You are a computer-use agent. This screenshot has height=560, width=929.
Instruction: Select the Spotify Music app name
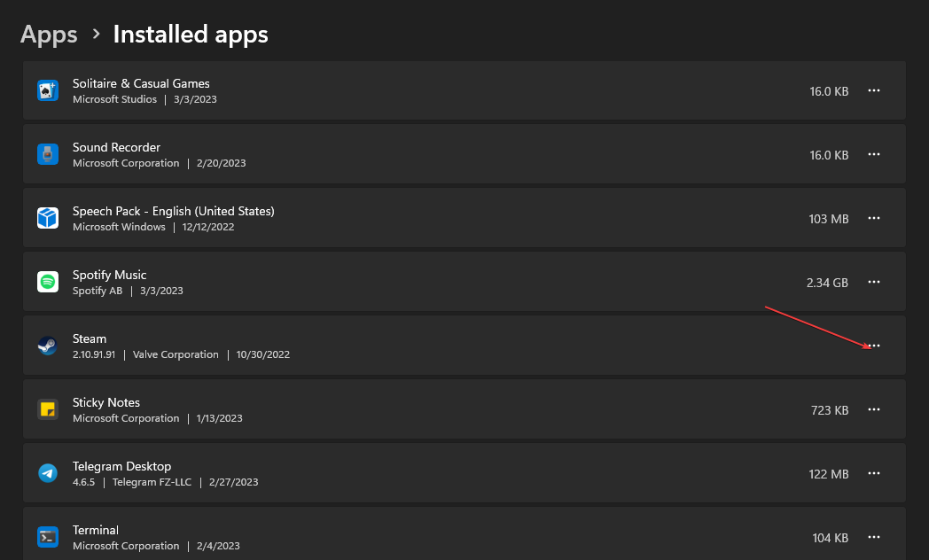(x=110, y=276)
